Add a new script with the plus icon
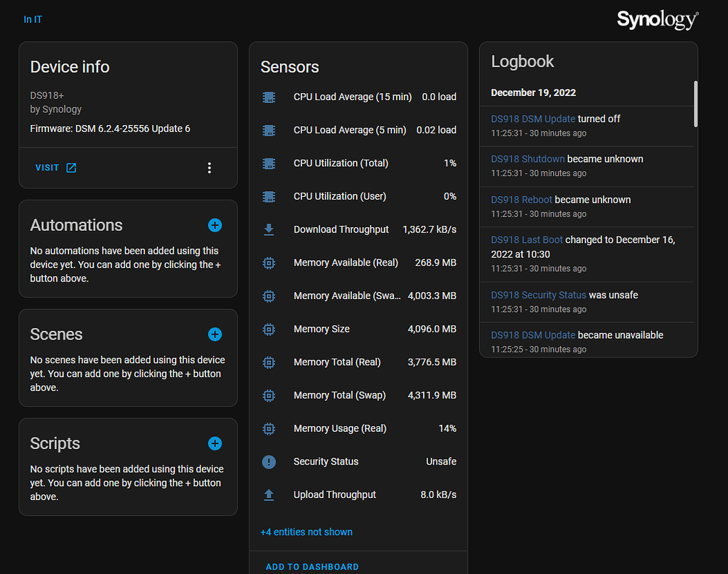The image size is (728, 574). pyautogui.click(x=215, y=443)
